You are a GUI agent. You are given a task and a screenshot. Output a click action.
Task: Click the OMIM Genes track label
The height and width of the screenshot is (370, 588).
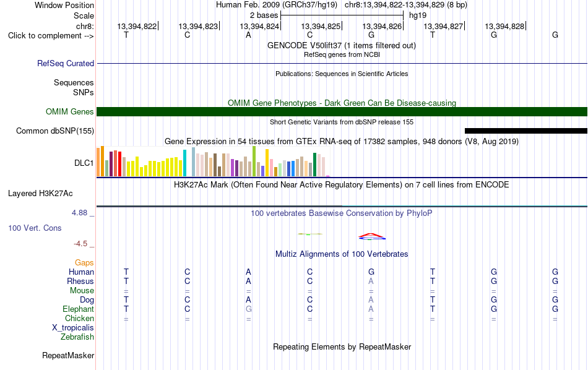69,112
